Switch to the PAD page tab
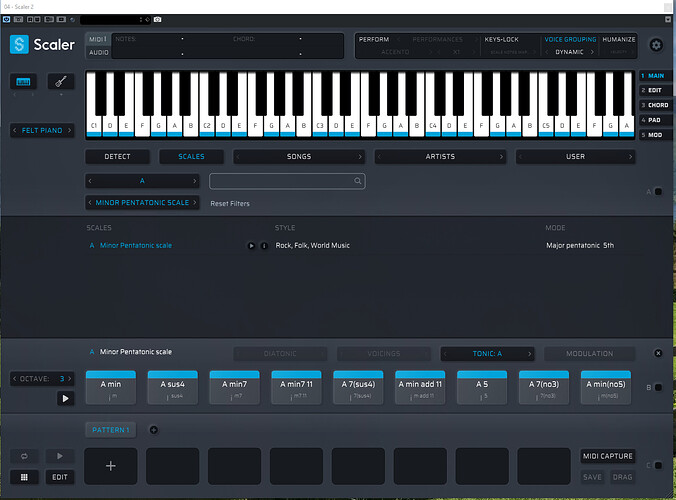The image size is (676, 500). point(655,120)
